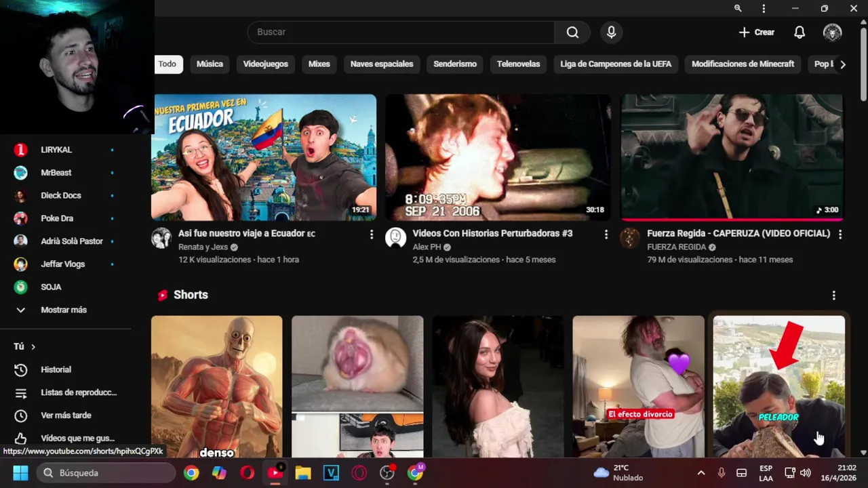This screenshot has height=488, width=868.
Task: Expand subscriptions with Mostrar más
Action: pyautogui.click(x=64, y=310)
